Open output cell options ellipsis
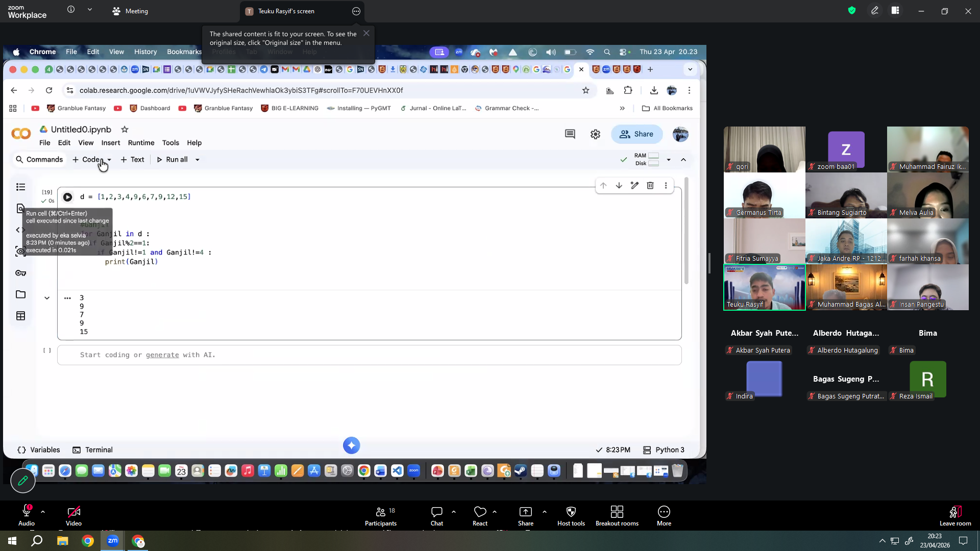The image size is (980, 551). tap(67, 298)
